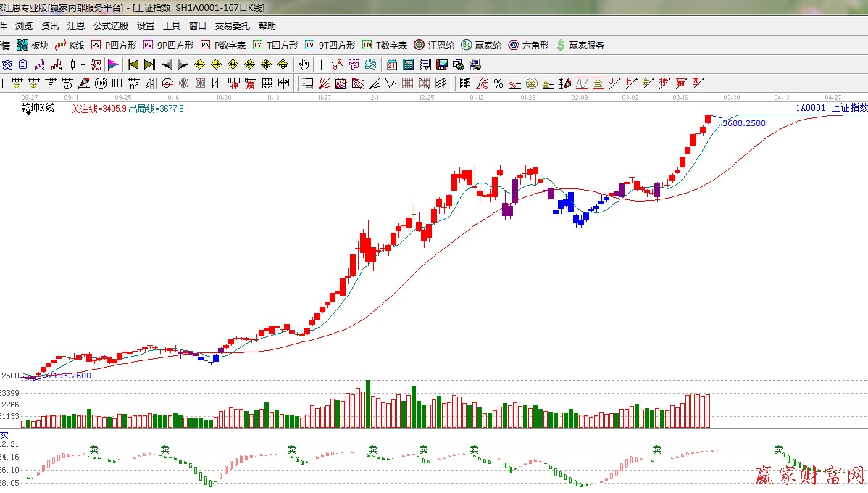Click the 板块 sector toolbar button
This screenshot has width=868, height=493.
click(x=33, y=45)
